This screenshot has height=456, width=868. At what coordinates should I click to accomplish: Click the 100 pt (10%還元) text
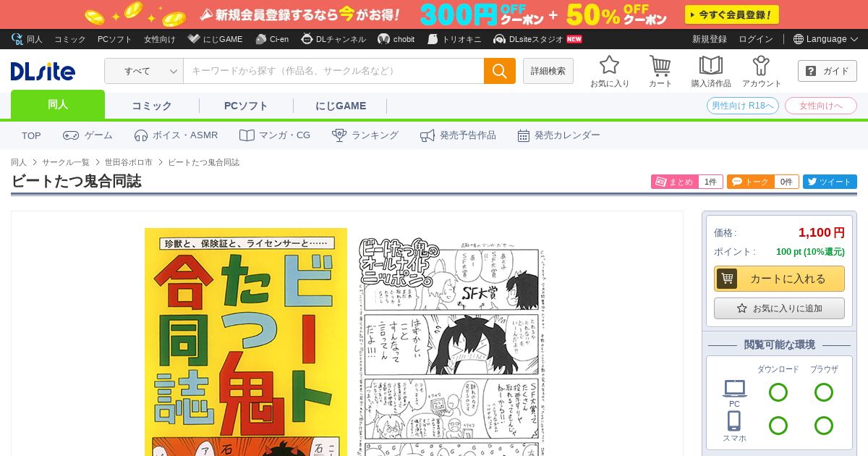coord(810,252)
